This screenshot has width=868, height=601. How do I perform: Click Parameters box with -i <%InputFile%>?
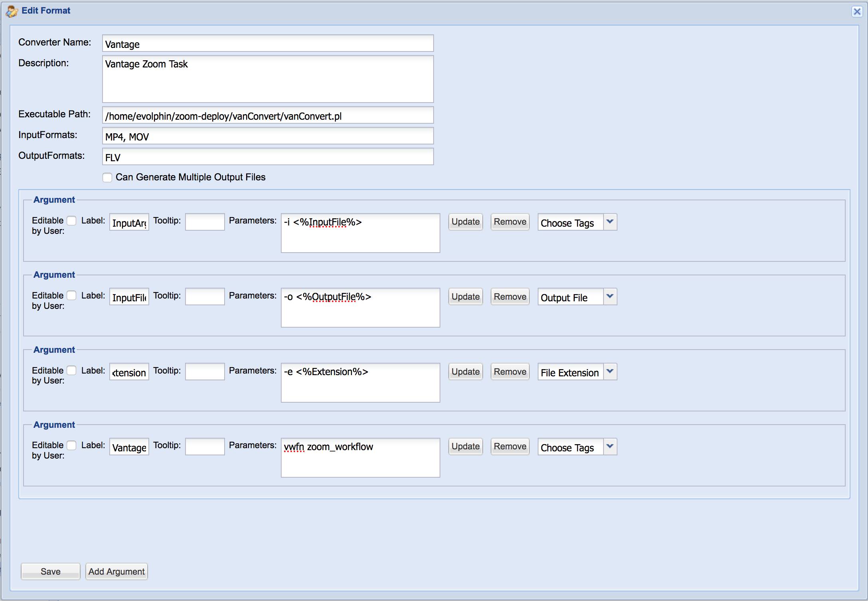[361, 233]
